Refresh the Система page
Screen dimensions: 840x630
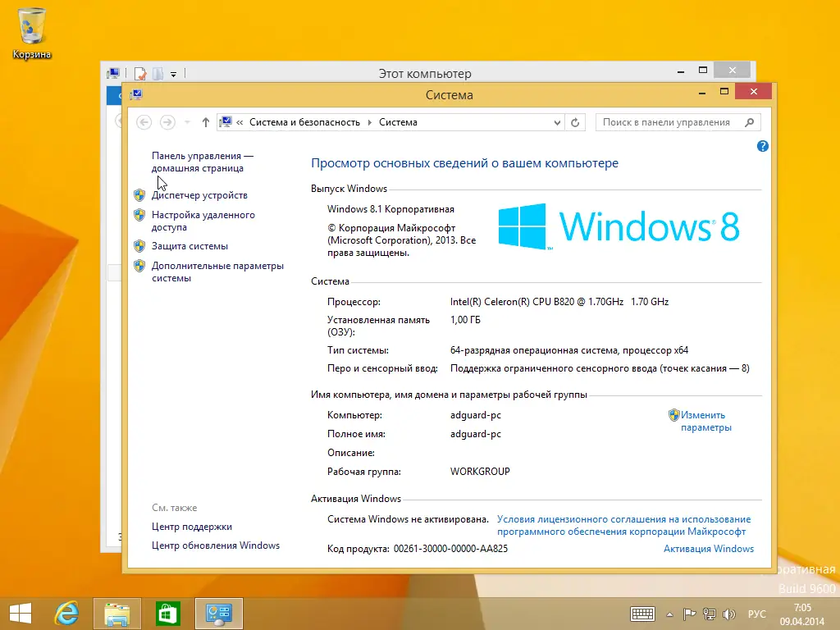[x=575, y=121]
